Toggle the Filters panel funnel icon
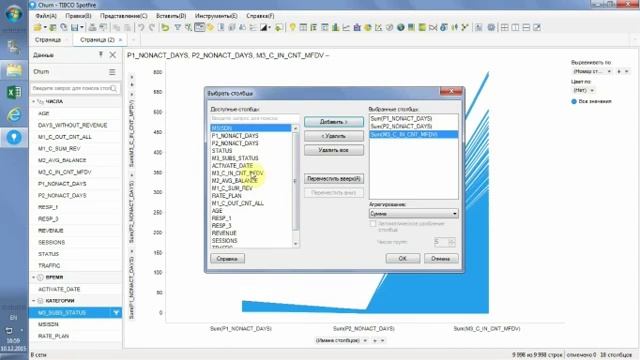The width and height of the screenshot is (640, 360). pos(178,27)
